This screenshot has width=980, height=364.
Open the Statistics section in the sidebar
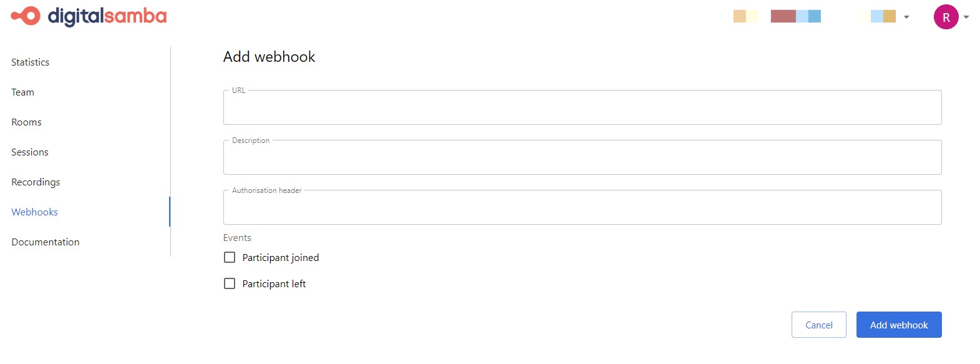(30, 62)
